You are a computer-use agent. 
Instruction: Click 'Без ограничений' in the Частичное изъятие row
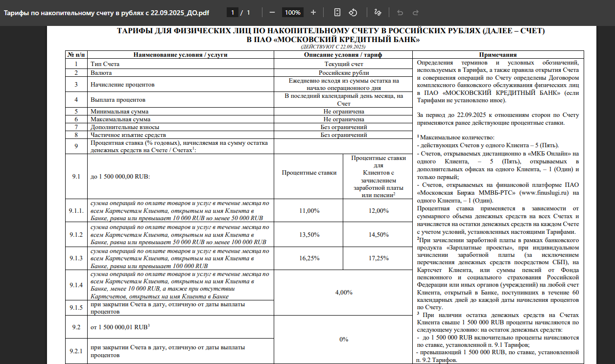(344, 135)
